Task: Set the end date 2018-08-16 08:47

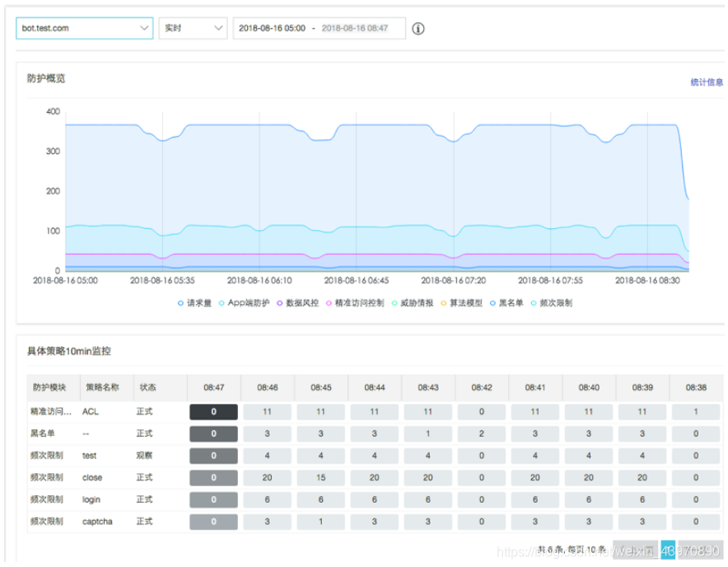Action: [355, 28]
